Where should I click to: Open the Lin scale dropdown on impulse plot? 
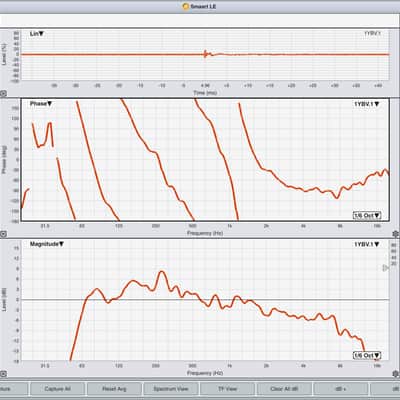37,34
